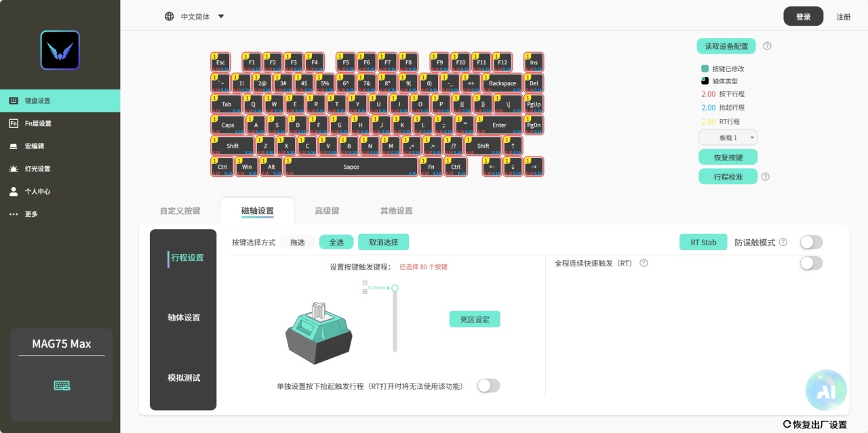
Task: Open the floating AI assistant bubble
Action: point(826,390)
